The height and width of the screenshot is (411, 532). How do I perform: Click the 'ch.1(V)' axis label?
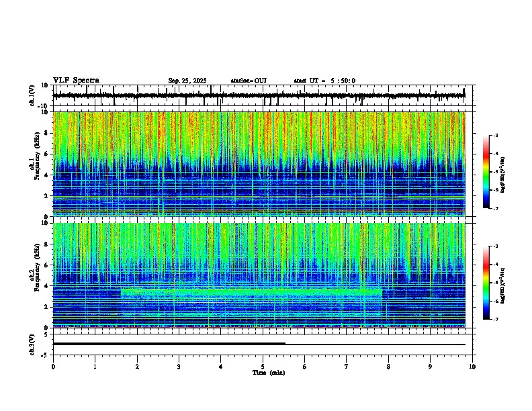[32, 95]
